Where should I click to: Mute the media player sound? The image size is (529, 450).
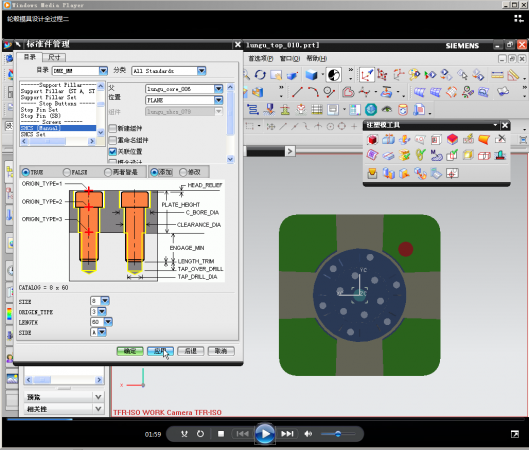click(308, 434)
